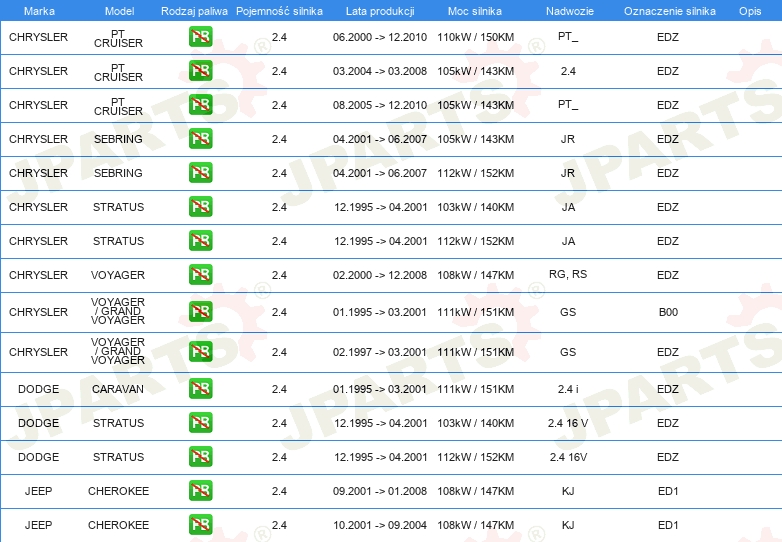The image size is (782, 542).
Task: Click the fuel icon in the Chrysler Stratus 112kW row
Action: [200, 240]
